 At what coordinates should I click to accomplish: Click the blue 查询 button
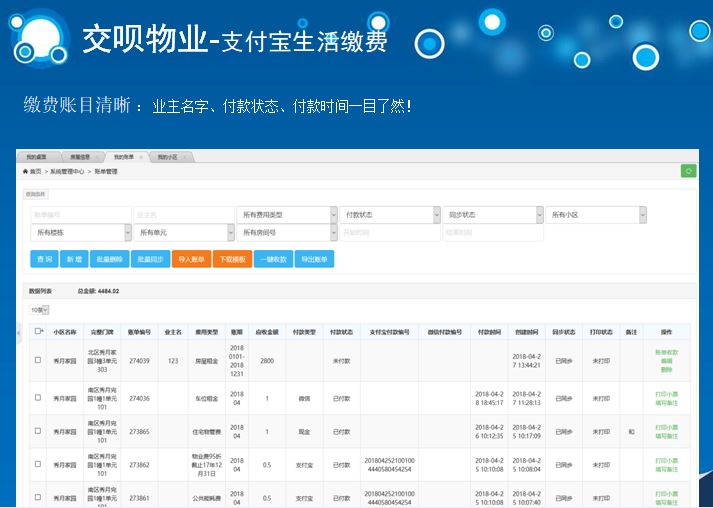click(44, 259)
